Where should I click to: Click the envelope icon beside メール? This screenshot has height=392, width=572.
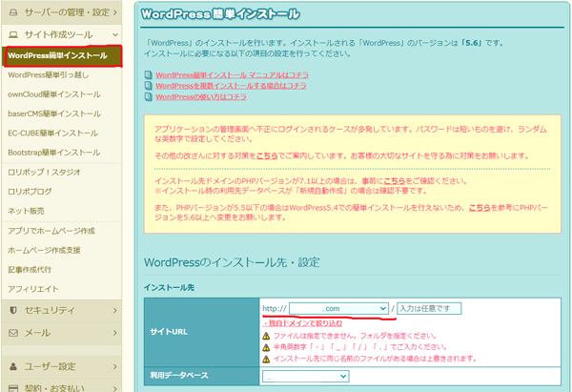pyautogui.click(x=13, y=333)
